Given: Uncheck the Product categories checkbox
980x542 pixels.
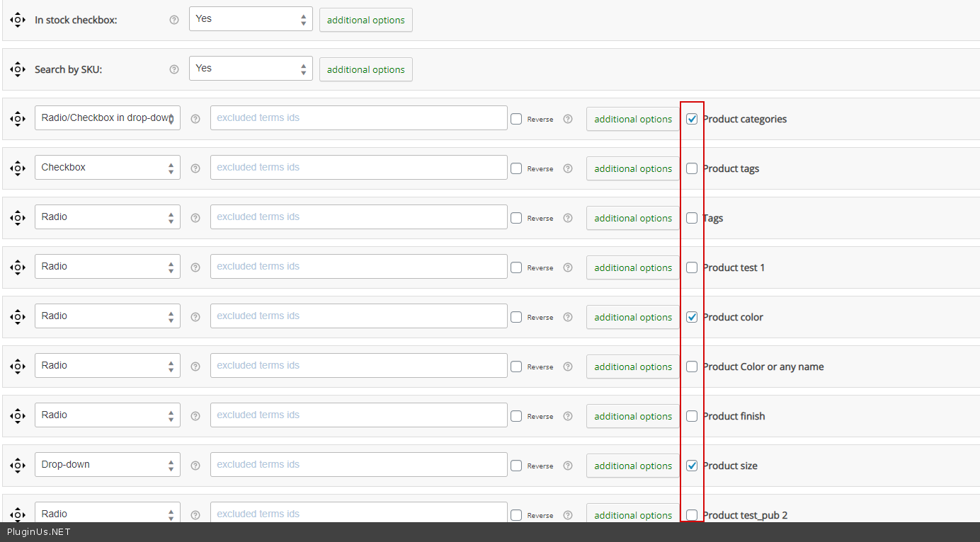Looking at the screenshot, I should (692, 119).
